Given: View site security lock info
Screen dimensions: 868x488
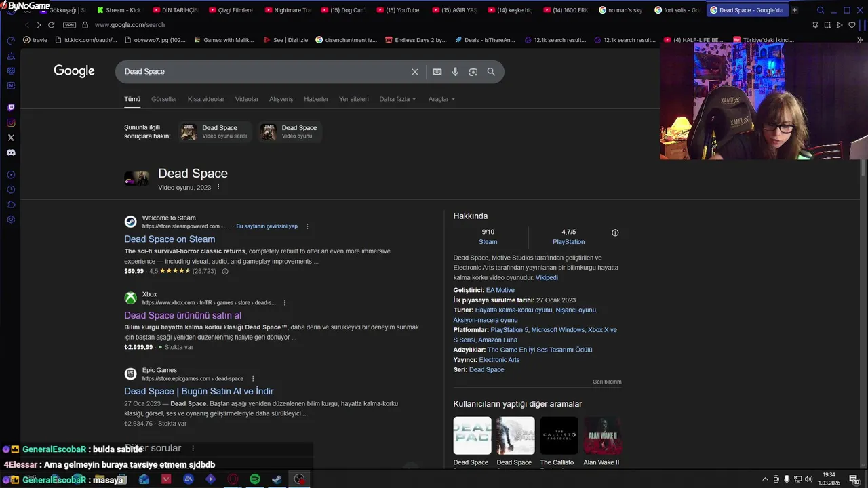Looking at the screenshot, I should click(85, 25).
